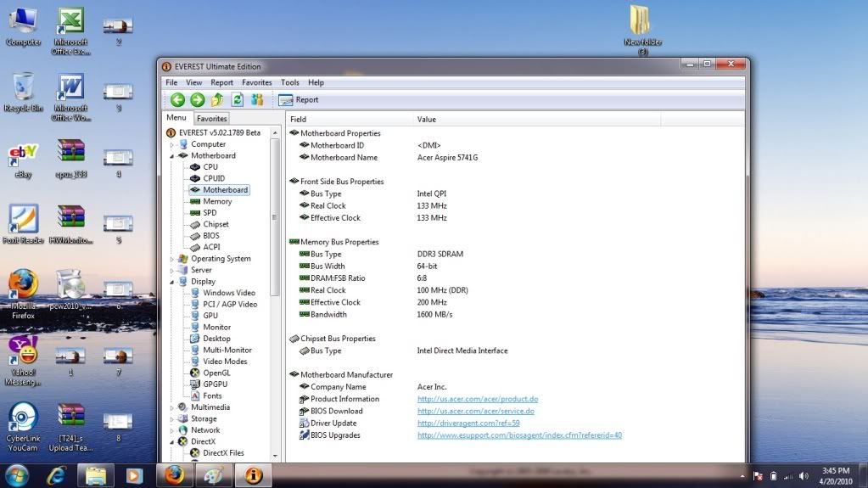Open the eBay desktop shortcut
The width and height of the screenshot is (868, 488).
pos(23,160)
